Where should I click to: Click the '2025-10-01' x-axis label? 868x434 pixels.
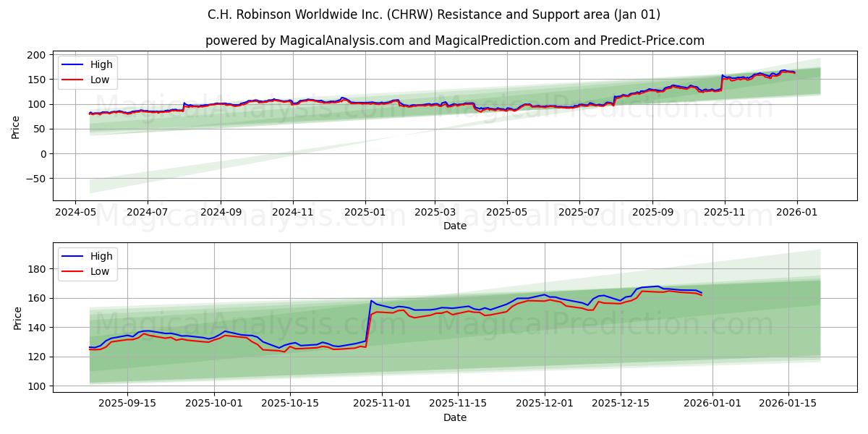pyautogui.click(x=214, y=404)
